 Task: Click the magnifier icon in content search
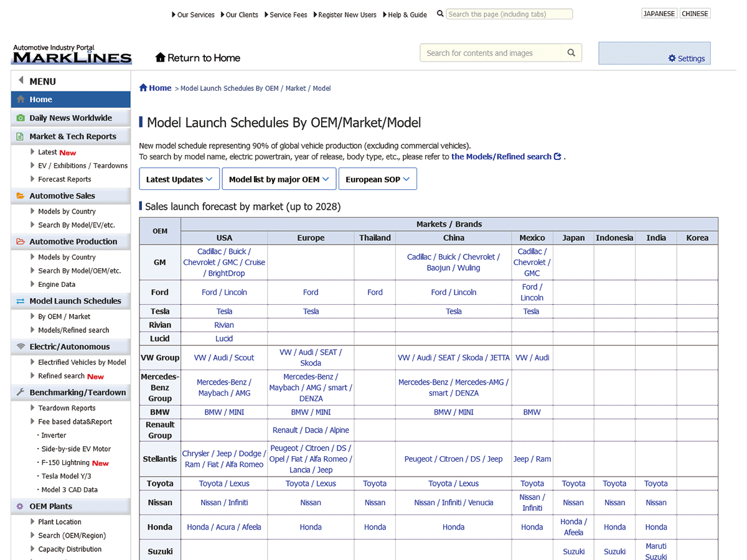[571, 53]
